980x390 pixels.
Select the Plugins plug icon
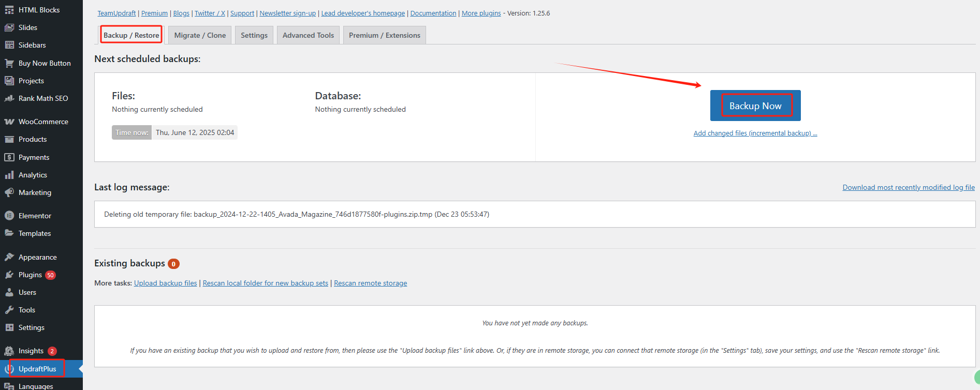[9, 275]
